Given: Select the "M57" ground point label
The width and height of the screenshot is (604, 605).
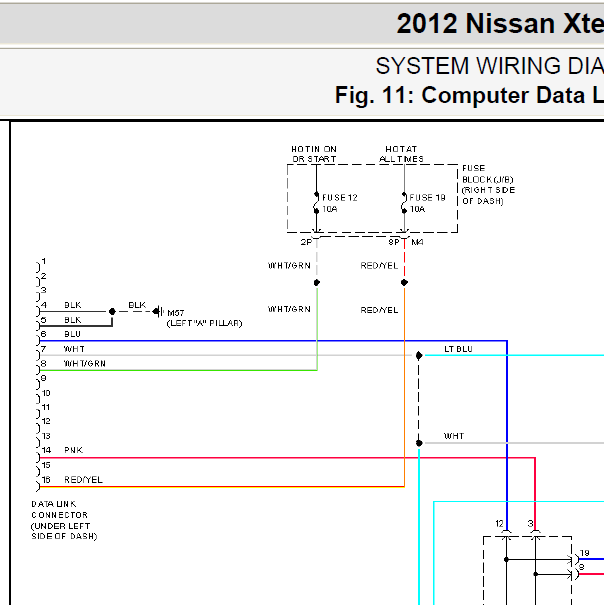Looking at the screenshot, I should coord(176,313).
